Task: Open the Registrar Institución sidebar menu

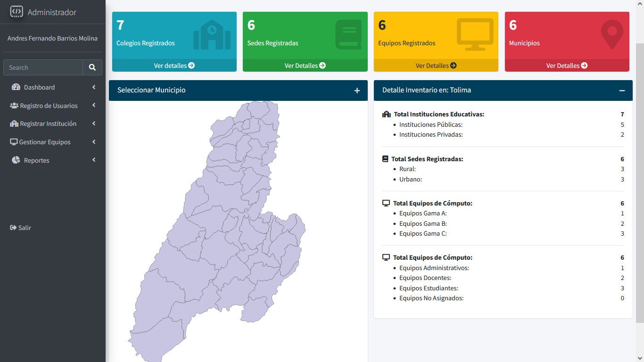Action: 49,123
